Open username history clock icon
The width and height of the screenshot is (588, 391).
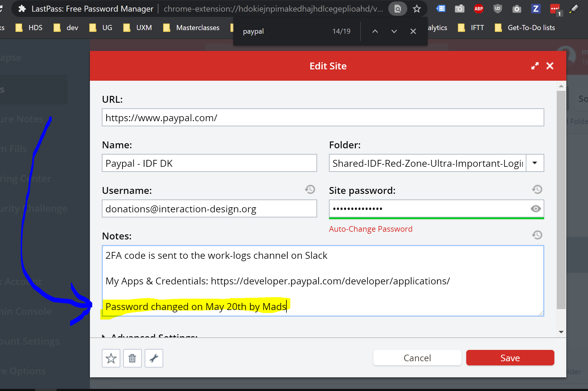coord(310,189)
